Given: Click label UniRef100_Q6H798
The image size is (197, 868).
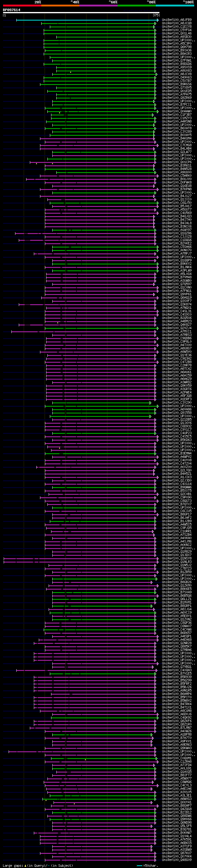Looking at the screenshot, I should [x=177, y=47].
